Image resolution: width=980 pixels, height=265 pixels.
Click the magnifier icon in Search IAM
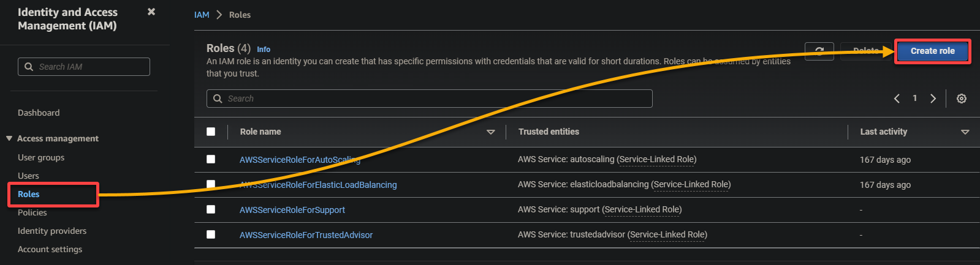[29, 67]
